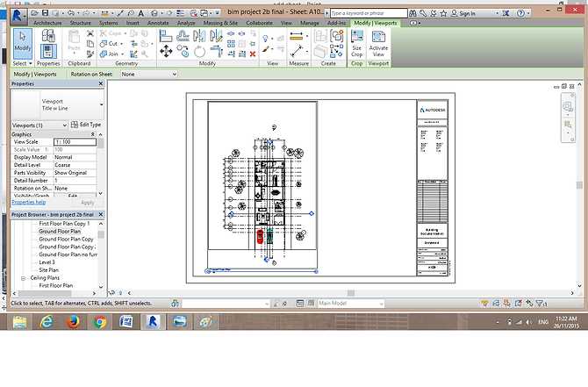Click the binoculars search icon
The image size is (588, 387).
(x=412, y=13)
